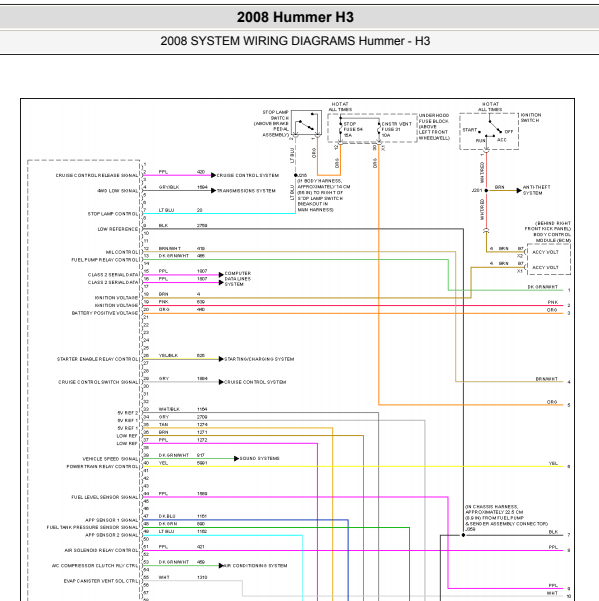Image resolution: width=599 pixels, height=601 pixels.
Task: Select the TAN 1274 wire label
Action: coord(183,425)
